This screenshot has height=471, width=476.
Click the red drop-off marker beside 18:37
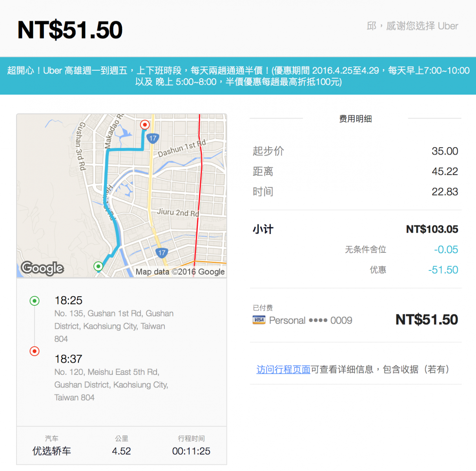[x=35, y=351]
